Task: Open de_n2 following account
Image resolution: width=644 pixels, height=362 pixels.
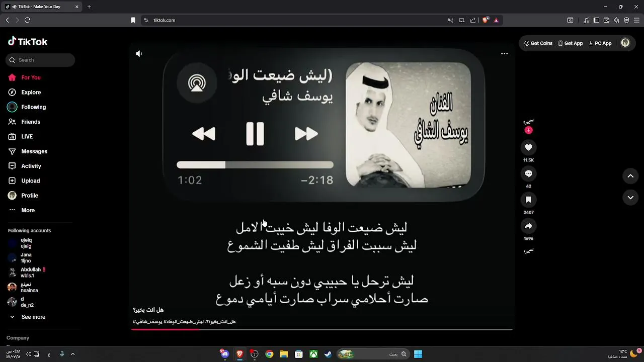Action: (x=21, y=302)
